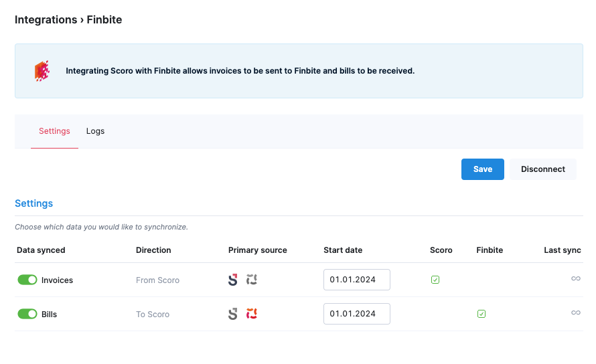Open the Logs tab
The height and width of the screenshot is (364, 596).
95,131
